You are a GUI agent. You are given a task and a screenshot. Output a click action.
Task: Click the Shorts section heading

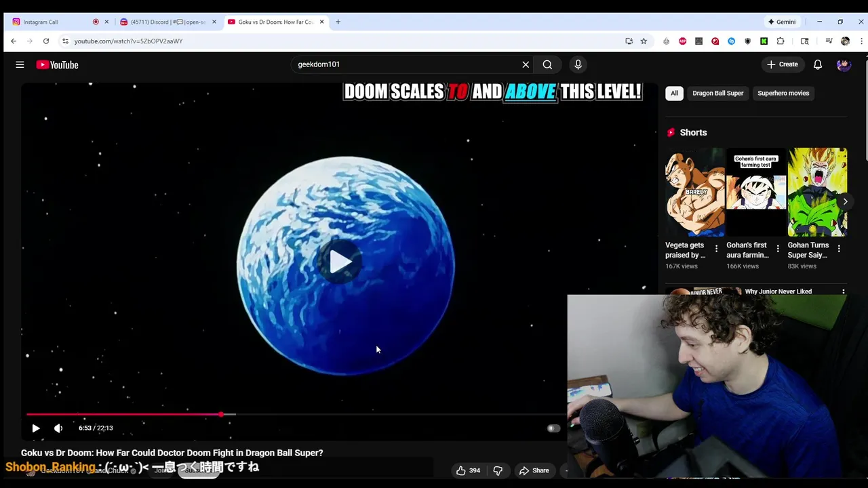[693, 132]
